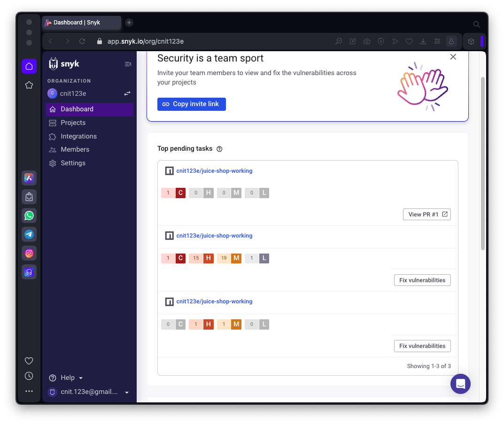This screenshot has width=504, height=424.
Task: Open the ad blocker shield icon
Action: coord(381,41)
